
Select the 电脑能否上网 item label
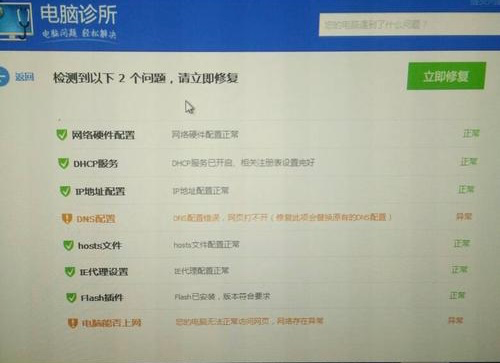click(112, 323)
